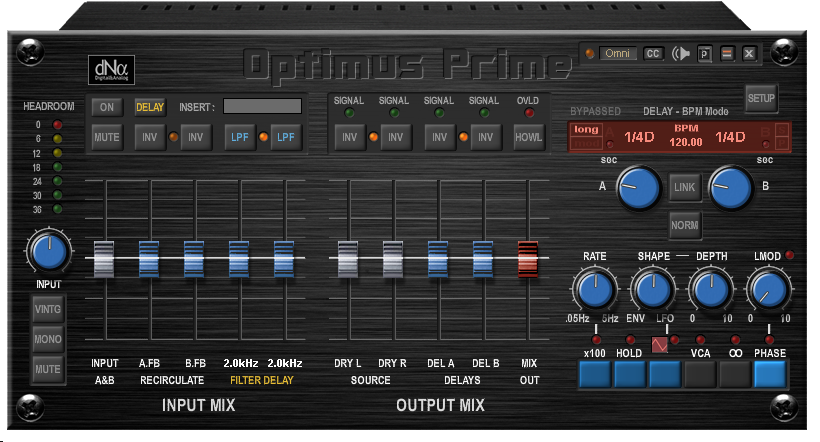Click the dNa DigitalbAnalog logo
This screenshot has width=820, height=442.
(111, 70)
